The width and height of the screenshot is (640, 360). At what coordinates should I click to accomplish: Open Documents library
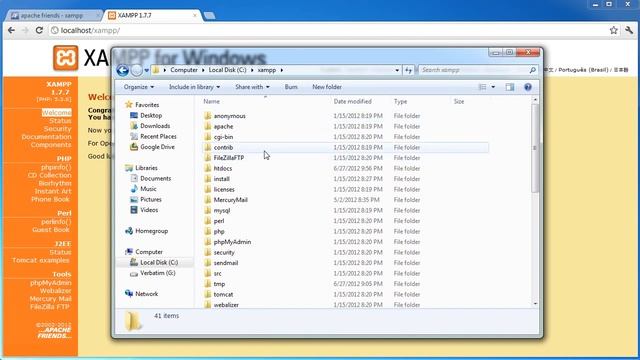[x=156, y=178]
